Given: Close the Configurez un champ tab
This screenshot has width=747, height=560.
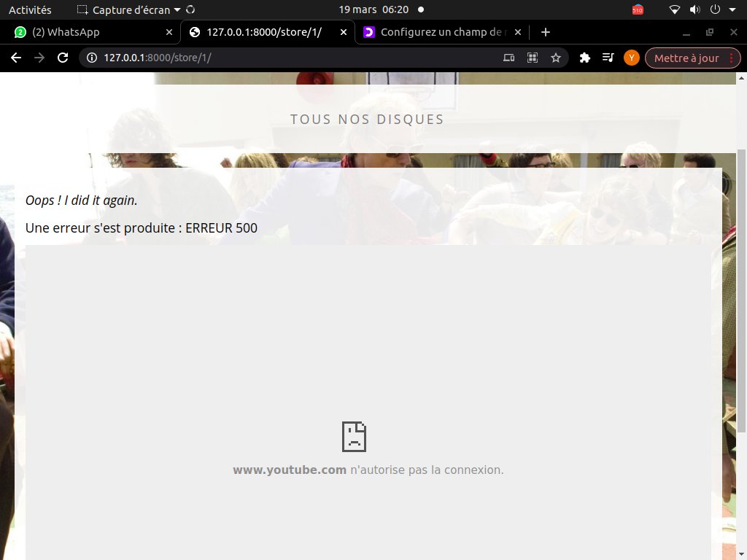Looking at the screenshot, I should pos(518,32).
